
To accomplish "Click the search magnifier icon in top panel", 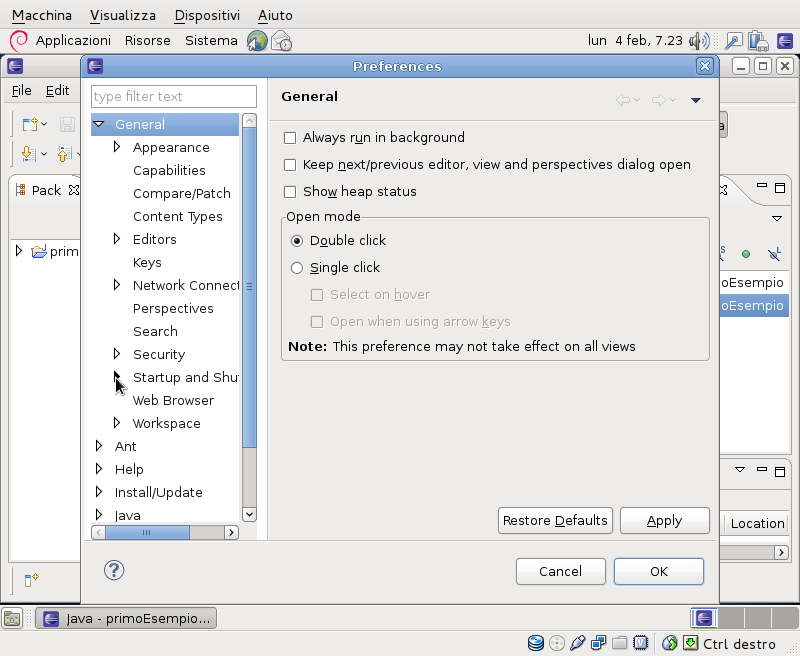I will [734, 41].
